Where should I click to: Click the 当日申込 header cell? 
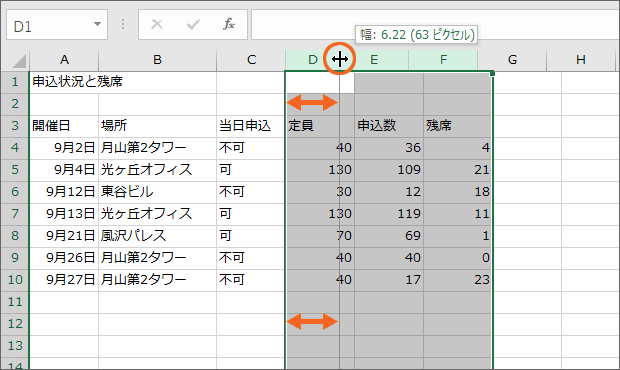(x=251, y=126)
